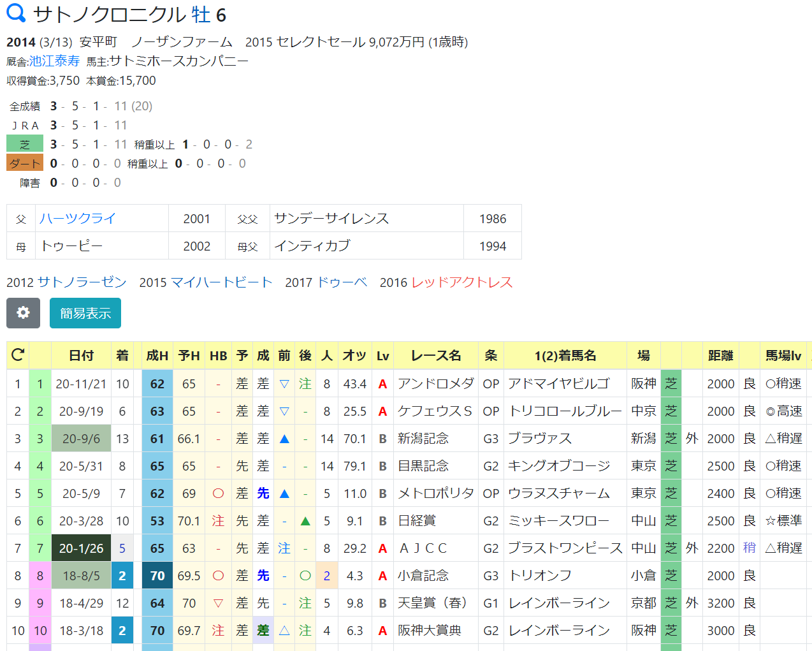Viewport: 812px width, 651px height.
Task: Click the HB column header
Action: [218, 356]
